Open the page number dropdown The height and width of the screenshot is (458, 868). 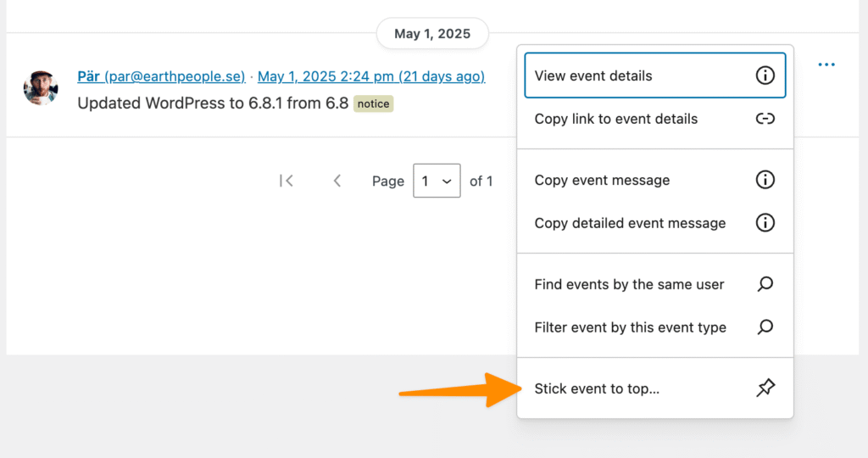[x=437, y=181]
